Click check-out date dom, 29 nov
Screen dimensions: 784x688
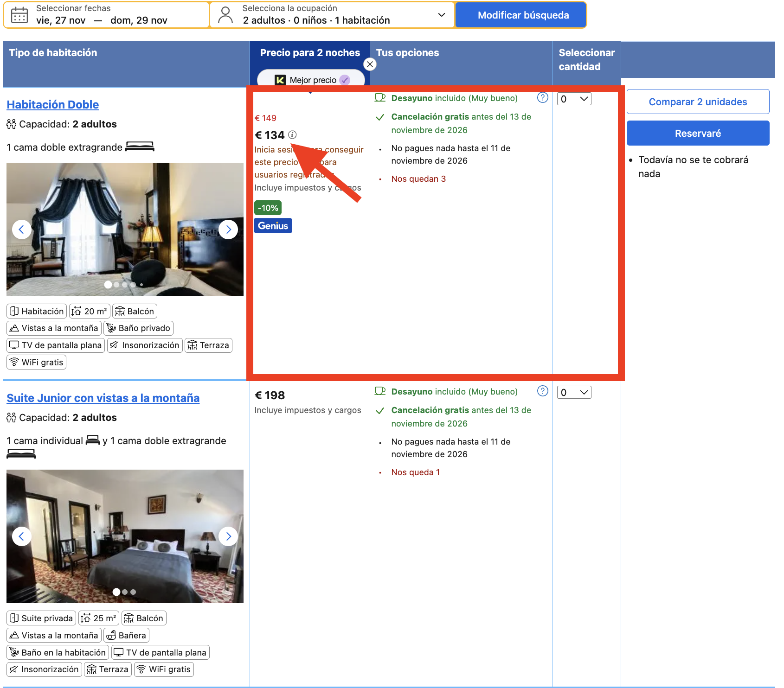tap(139, 20)
